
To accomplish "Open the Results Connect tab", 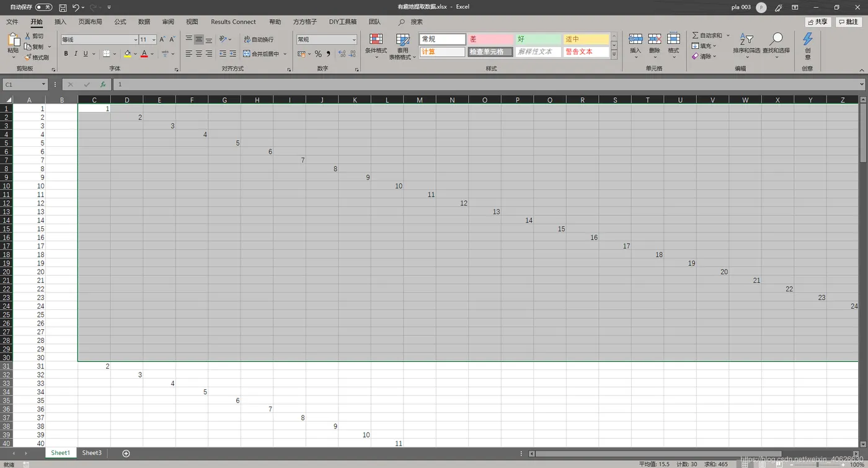I will click(233, 22).
